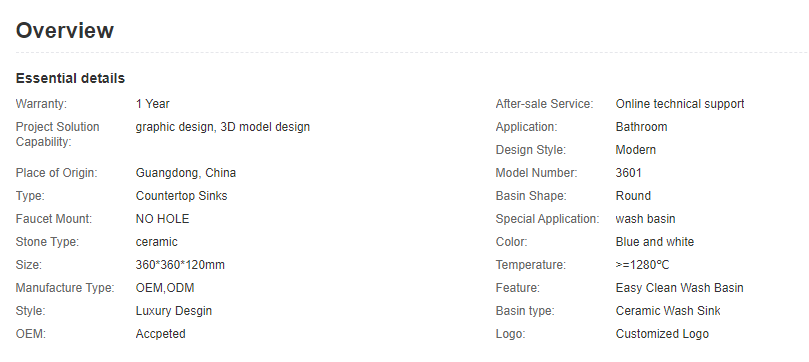The width and height of the screenshot is (809, 362).
Task: Click the Modern design style value
Action: [x=636, y=150]
